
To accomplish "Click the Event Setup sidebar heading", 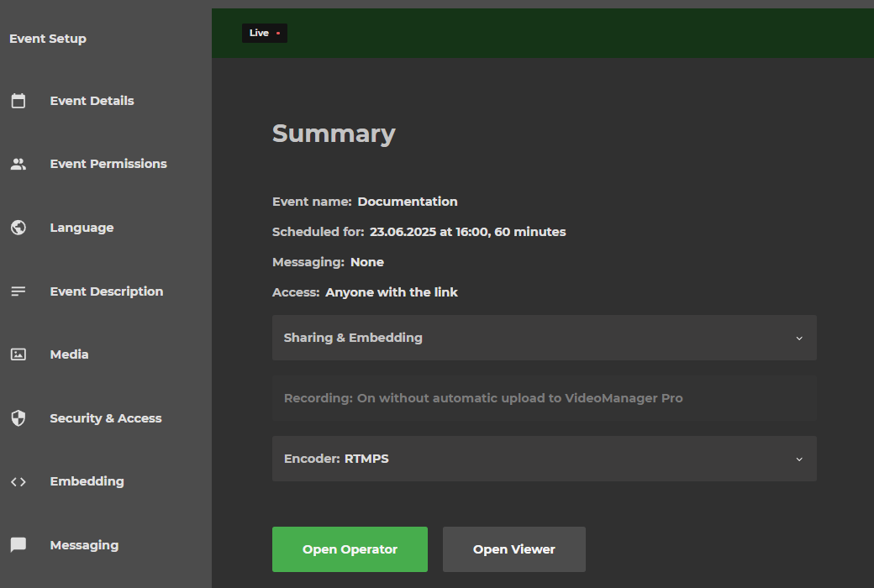I will coord(48,39).
